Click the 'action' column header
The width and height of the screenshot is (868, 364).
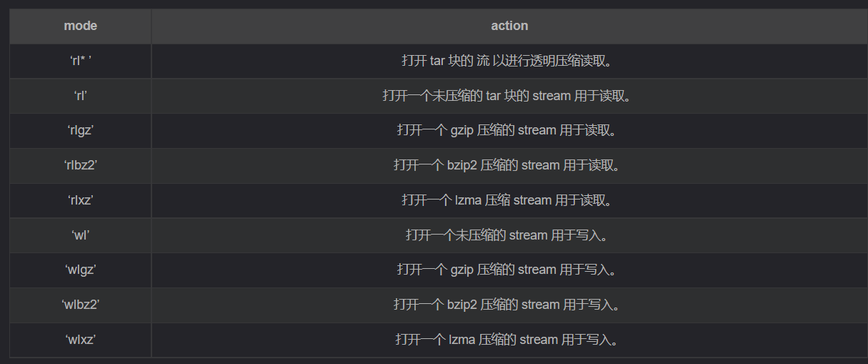coord(509,26)
